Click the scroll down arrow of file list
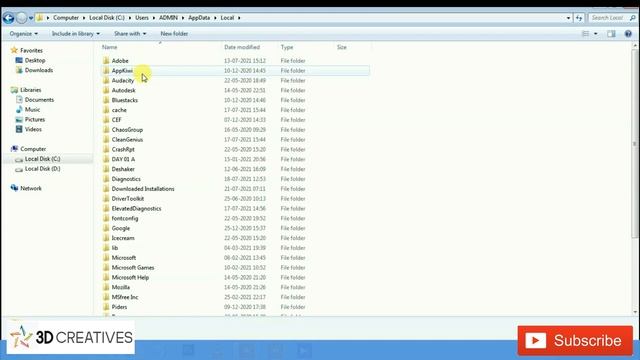Viewport: 640px width, 360px height. tap(635, 312)
